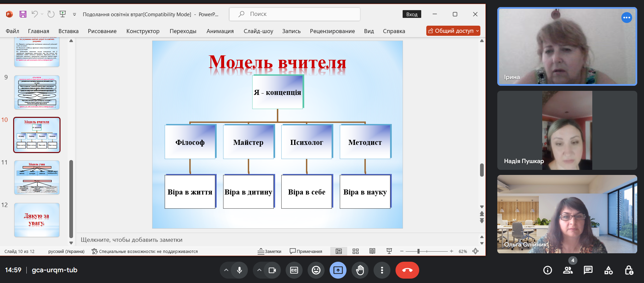
Task: Select the Віра в науку box
Action: pos(365,191)
